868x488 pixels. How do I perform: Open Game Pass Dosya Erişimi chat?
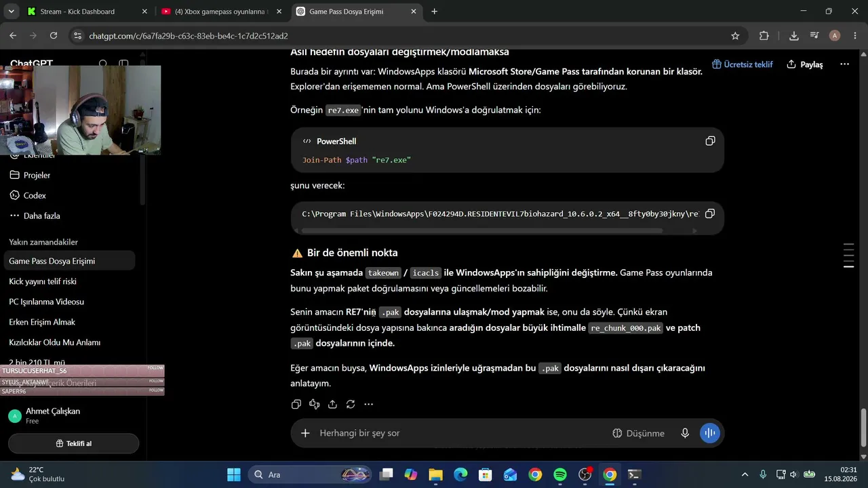coord(71,261)
